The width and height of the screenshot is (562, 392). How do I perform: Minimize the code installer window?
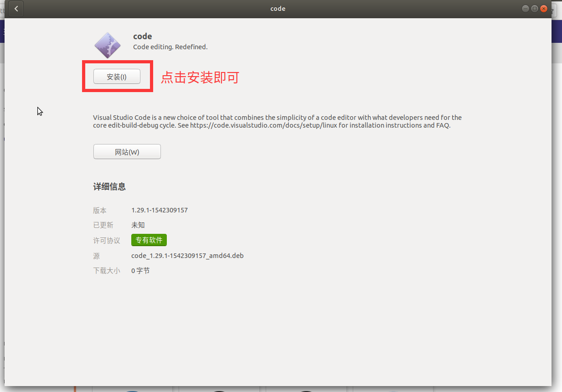[526, 9]
